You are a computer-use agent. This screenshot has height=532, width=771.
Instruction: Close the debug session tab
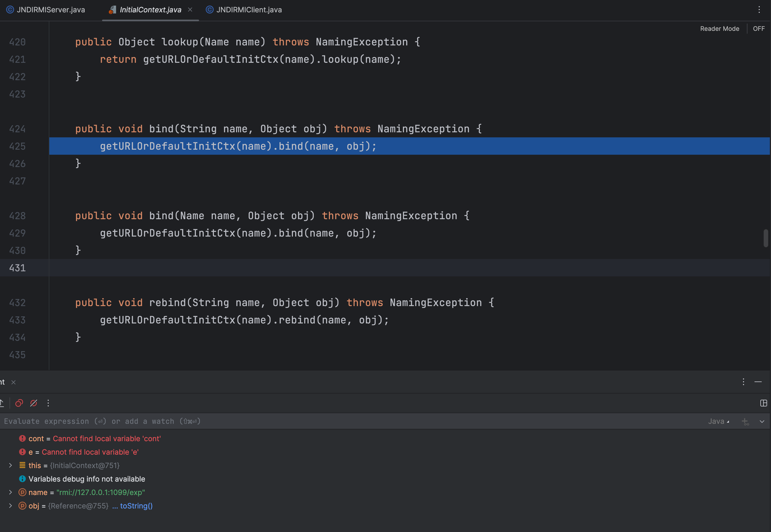[x=13, y=382]
